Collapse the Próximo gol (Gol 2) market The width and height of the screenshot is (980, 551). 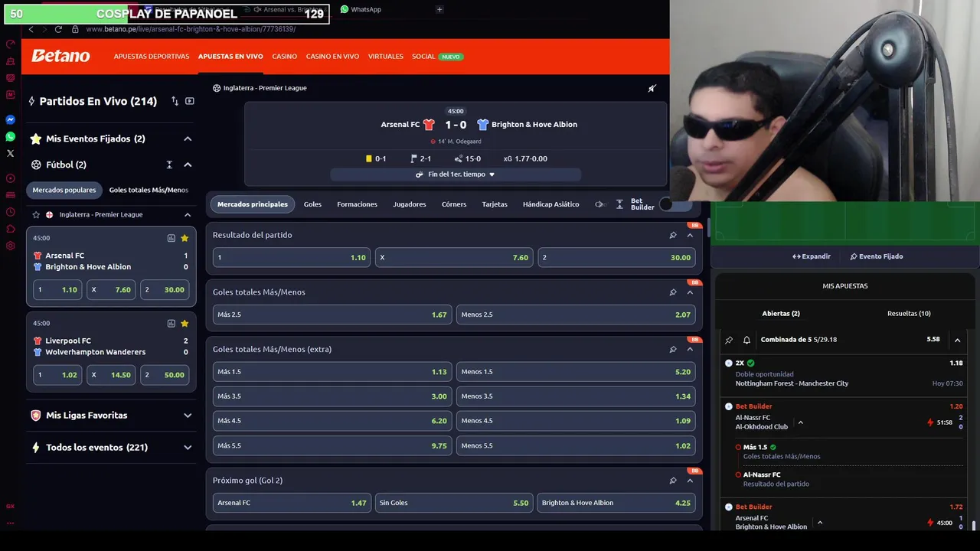pyautogui.click(x=690, y=481)
